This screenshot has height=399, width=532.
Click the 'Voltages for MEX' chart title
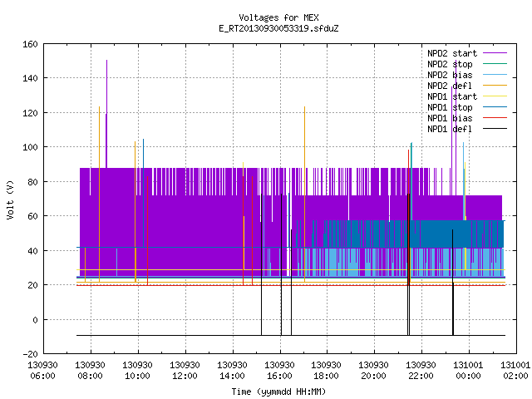[278, 17]
